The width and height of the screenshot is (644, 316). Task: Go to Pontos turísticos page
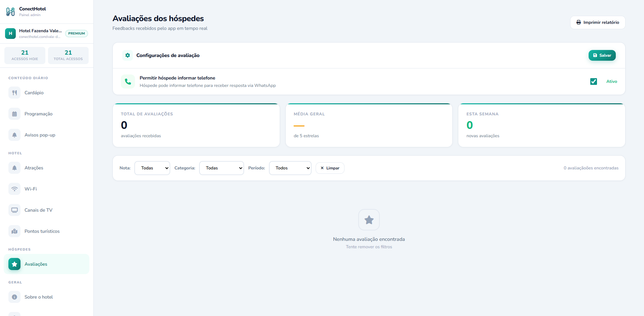[47, 231]
